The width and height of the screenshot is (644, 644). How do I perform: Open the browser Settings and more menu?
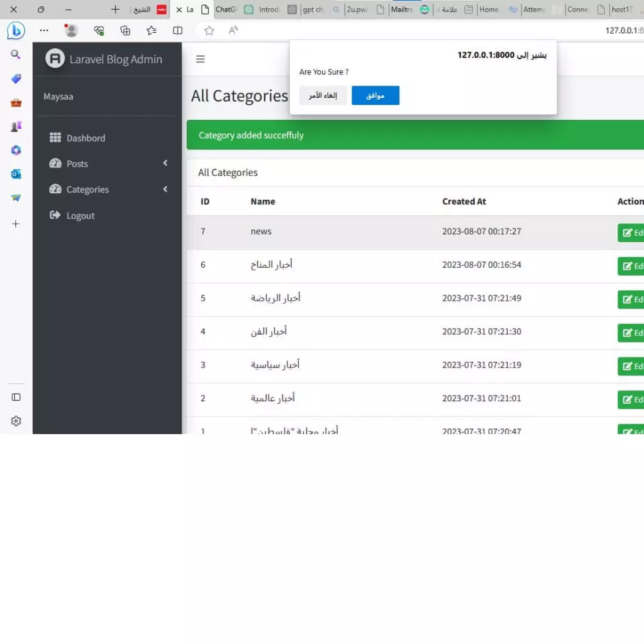point(44,30)
